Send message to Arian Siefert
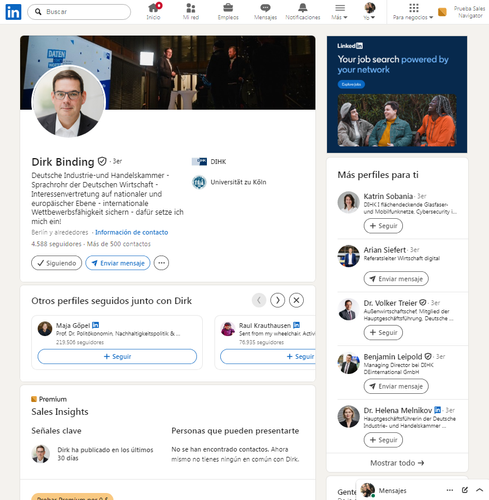The height and width of the screenshot is (500, 489). 396,279
